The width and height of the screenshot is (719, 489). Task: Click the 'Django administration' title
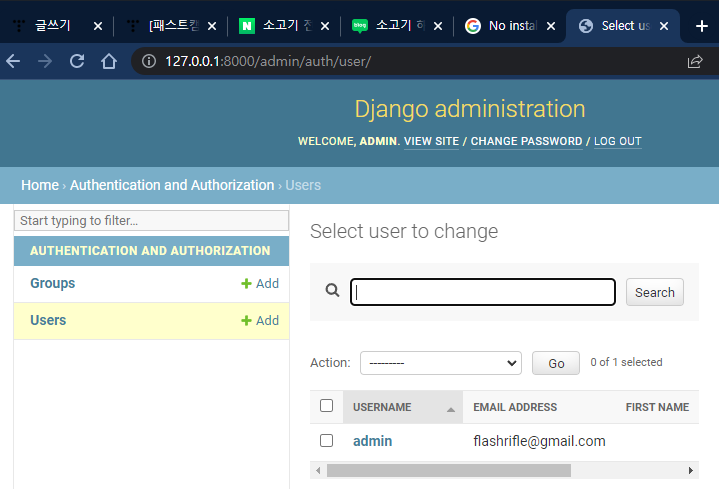470,109
